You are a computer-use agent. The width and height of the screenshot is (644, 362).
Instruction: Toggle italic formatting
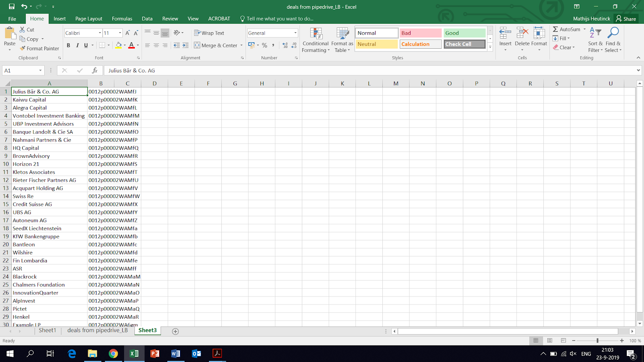click(x=77, y=45)
